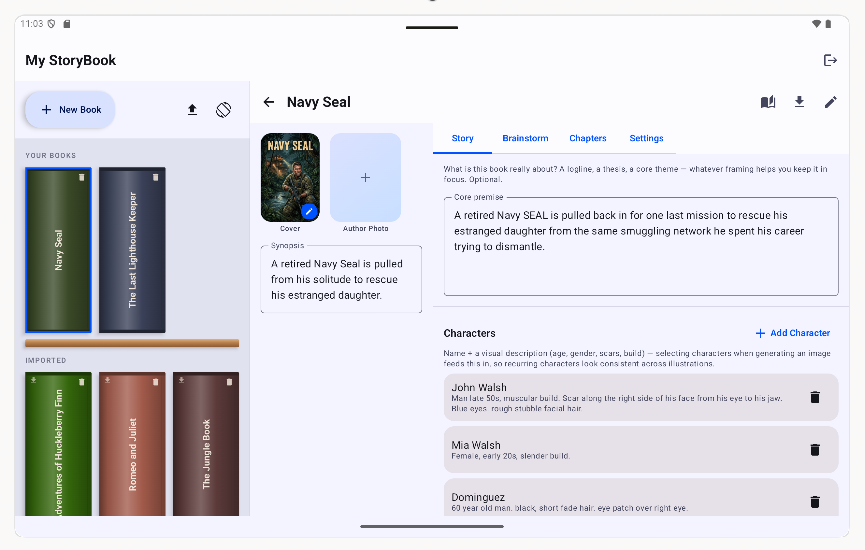Open Adventures of Huckleberry Finn book
This screenshot has width=865, height=550.
[x=58, y=444]
